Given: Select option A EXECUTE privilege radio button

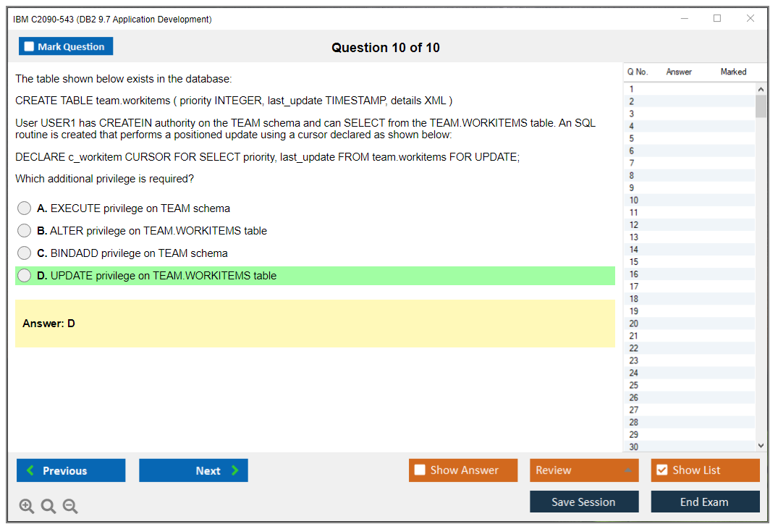Looking at the screenshot, I should pos(24,208).
